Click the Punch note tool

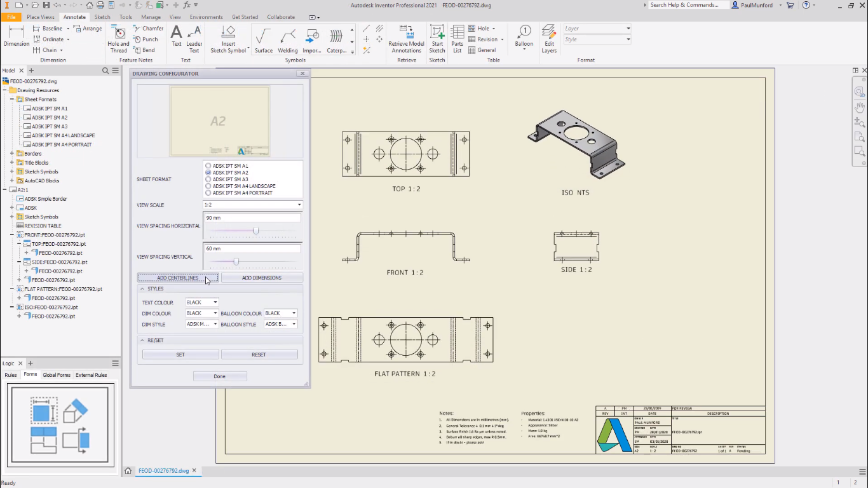coord(146,39)
